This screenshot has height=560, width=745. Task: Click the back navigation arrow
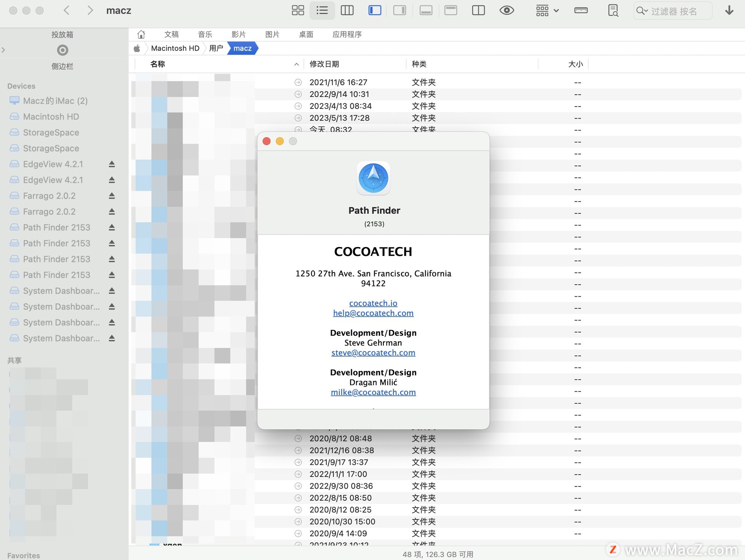pos(66,10)
